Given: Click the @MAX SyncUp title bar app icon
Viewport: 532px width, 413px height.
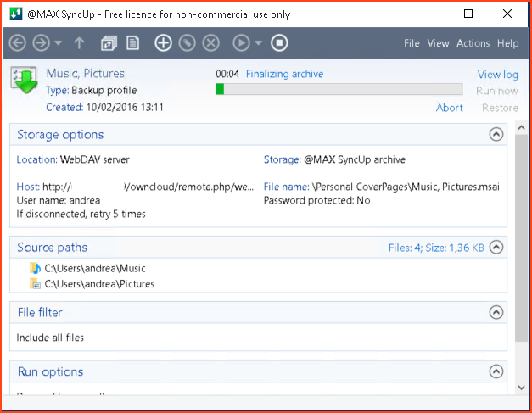Looking at the screenshot, I should point(15,14).
